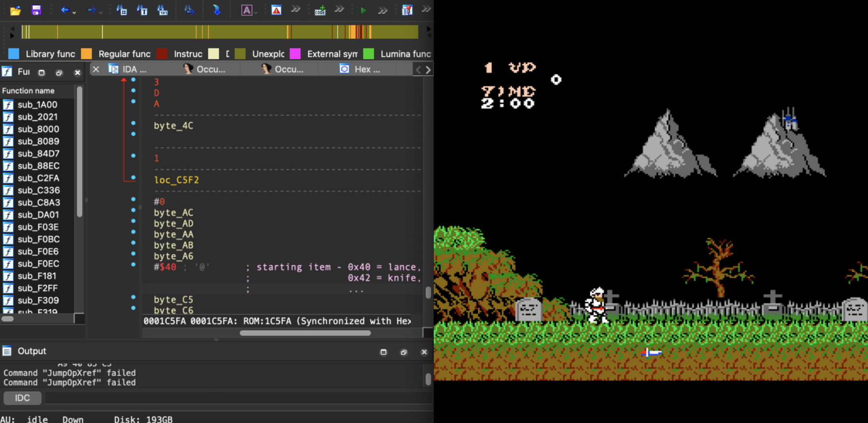
Task: Open dropdown beside the letter A icon
Action: pos(256,12)
